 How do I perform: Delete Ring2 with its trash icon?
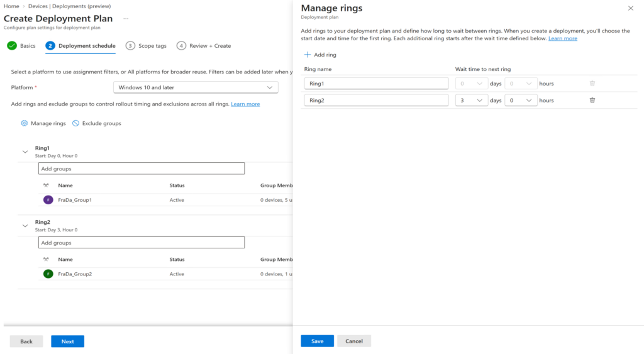click(x=592, y=100)
